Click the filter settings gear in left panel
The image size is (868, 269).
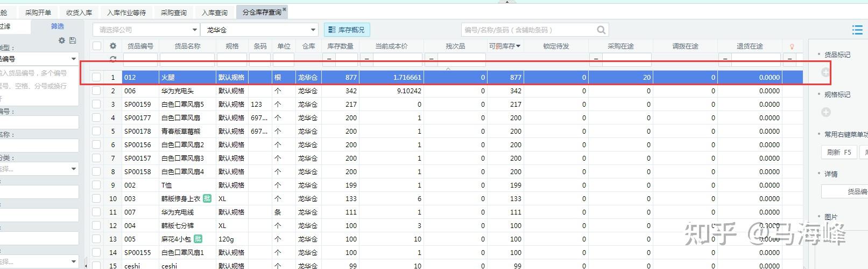pos(62,40)
